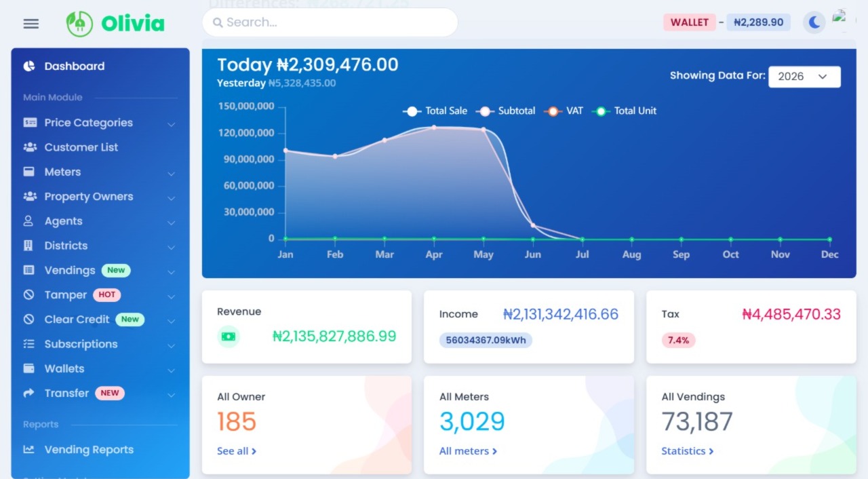Image resolution: width=868 pixels, height=479 pixels.
Task: Click the Property Owners group icon
Action: pos(30,196)
